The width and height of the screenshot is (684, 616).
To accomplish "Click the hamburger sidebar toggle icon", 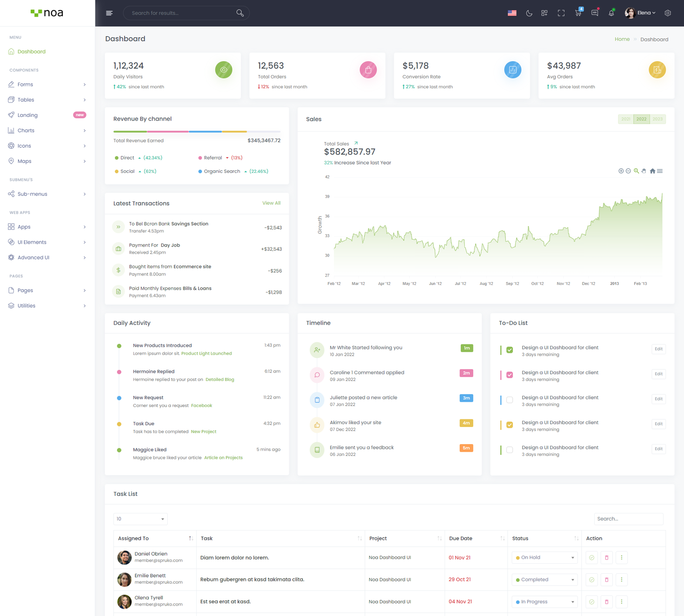I will [109, 13].
